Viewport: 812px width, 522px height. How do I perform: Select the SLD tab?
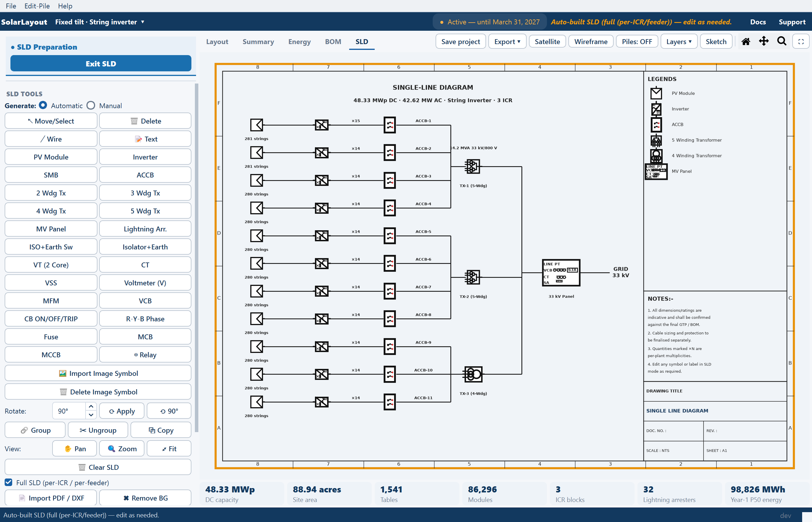362,41
